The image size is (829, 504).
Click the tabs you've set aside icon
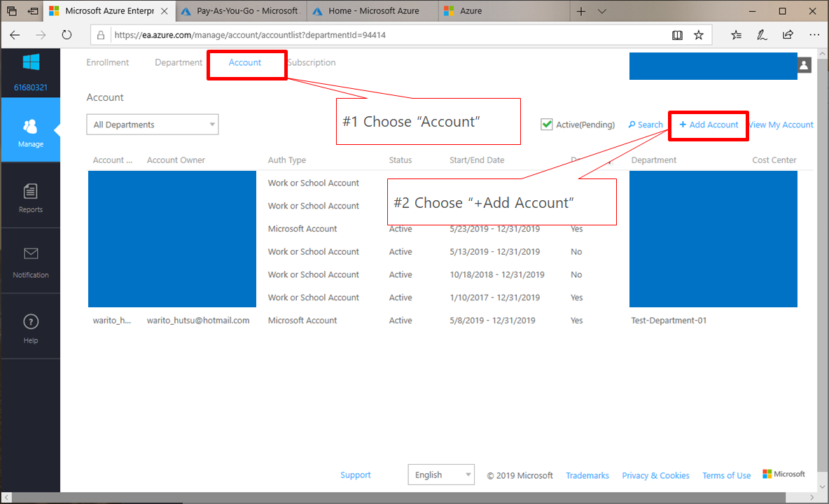click(x=12, y=10)
